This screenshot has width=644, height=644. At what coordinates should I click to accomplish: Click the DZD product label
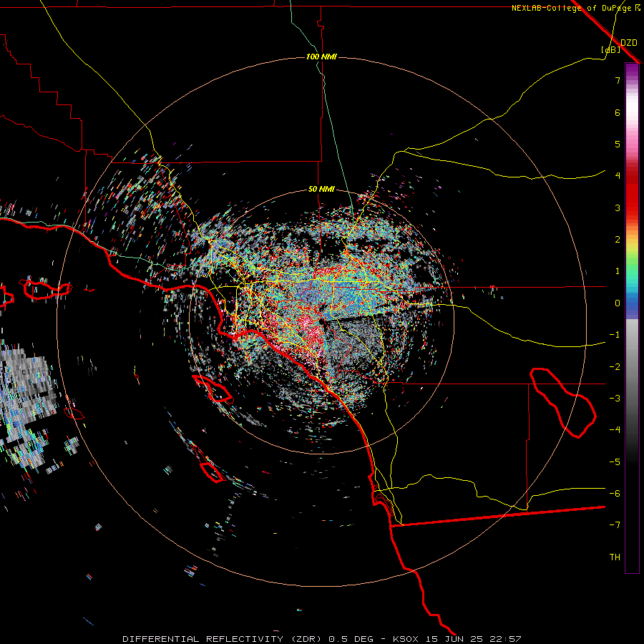pyautogui.click(x=629, y=43)
